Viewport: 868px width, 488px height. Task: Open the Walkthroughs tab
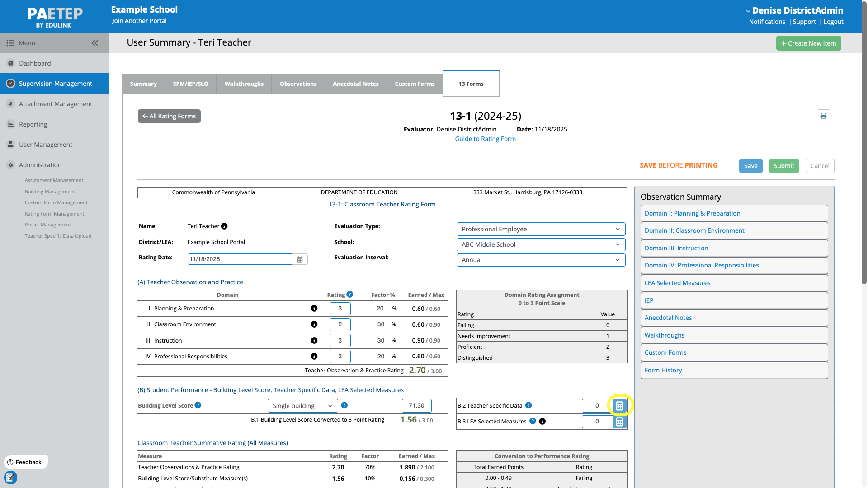pos(244,84)
